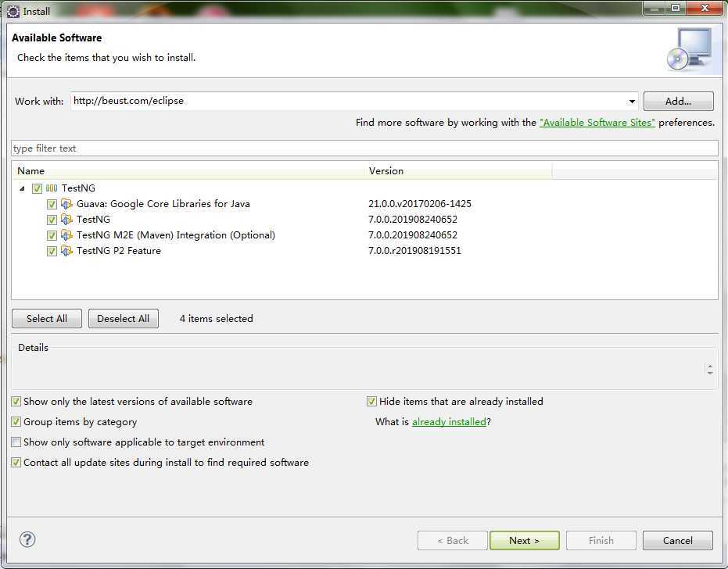Screen dimensions: 728x569
Task: Click the Guava feature icon
Action: (x=67, y=204)
